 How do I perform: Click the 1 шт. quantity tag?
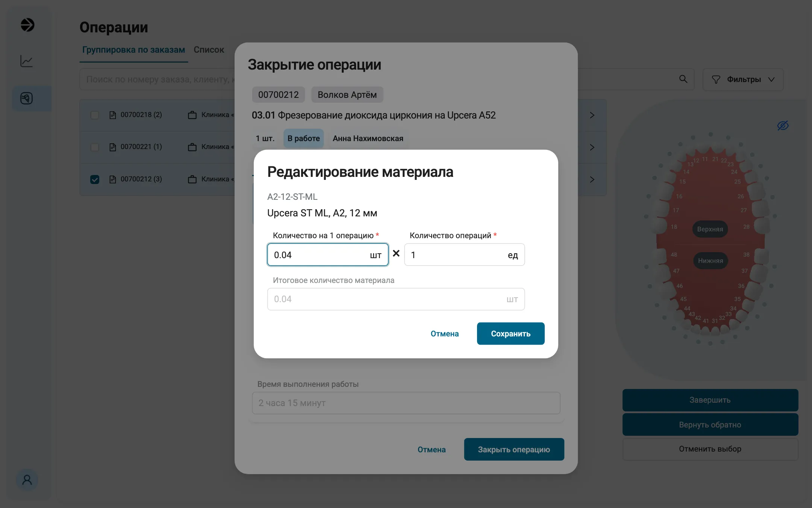pyautogui.click(x=265, y=138)
